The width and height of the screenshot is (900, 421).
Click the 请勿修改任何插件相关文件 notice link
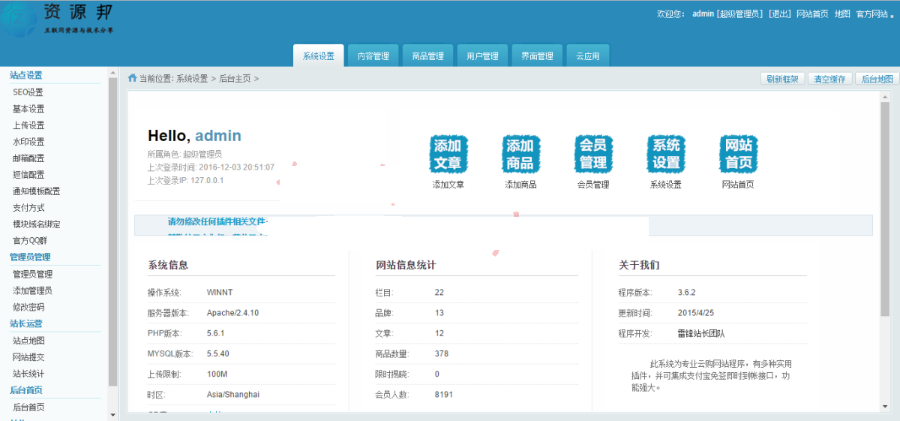pos(218,221)
